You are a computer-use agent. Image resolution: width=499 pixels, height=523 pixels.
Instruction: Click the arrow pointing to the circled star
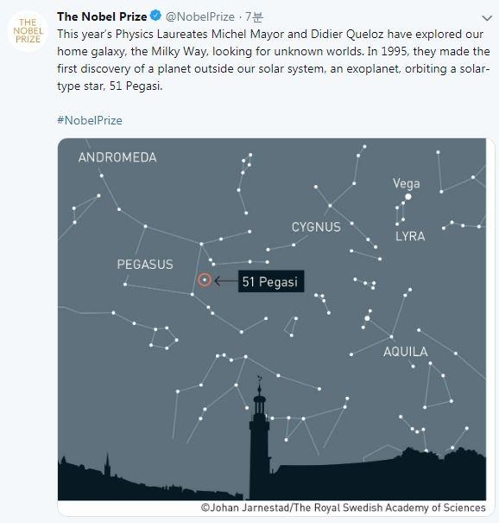pos(226,281)
